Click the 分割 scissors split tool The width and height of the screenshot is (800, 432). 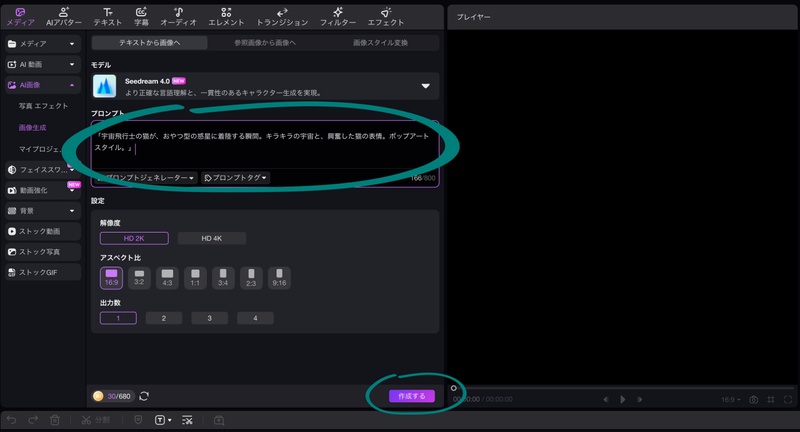[95, 420]
